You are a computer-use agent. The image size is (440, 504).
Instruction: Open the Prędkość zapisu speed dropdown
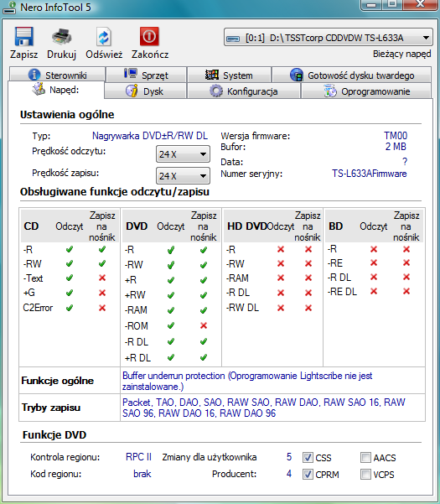(183, 176)
